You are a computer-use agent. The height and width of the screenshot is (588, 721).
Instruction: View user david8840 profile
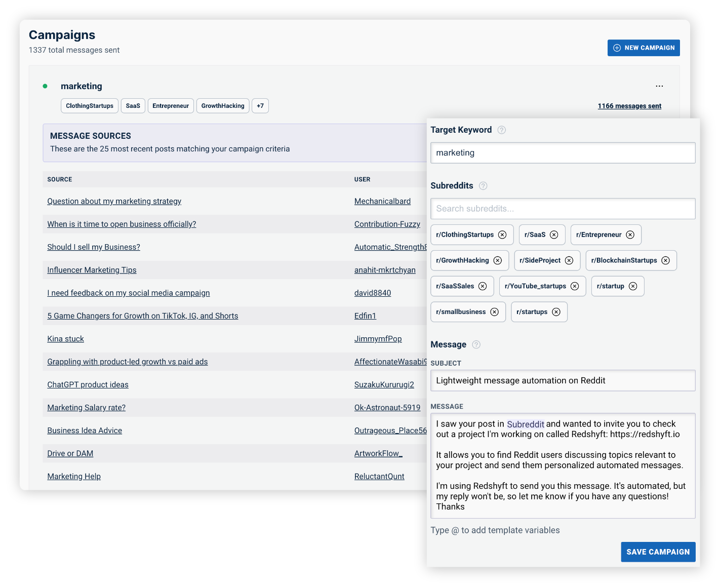tap(373, 293)
